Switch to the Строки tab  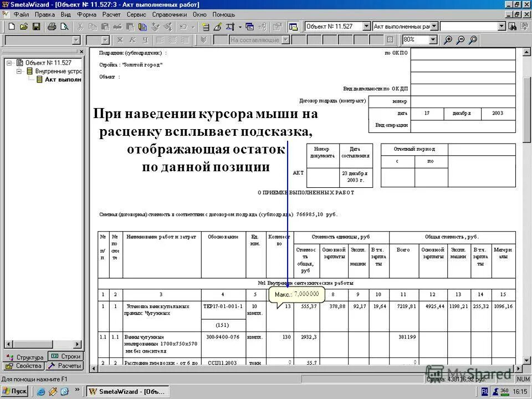click(66, 356)
